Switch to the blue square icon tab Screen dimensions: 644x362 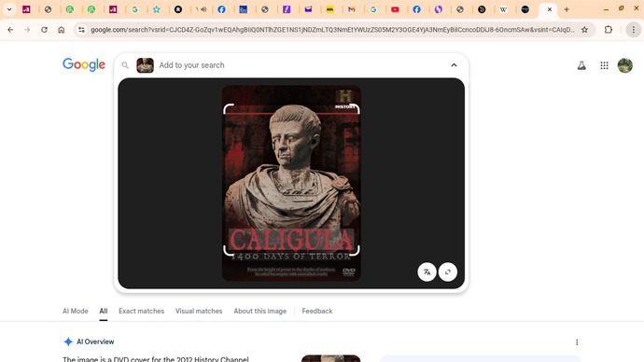[x=244, y=9]
